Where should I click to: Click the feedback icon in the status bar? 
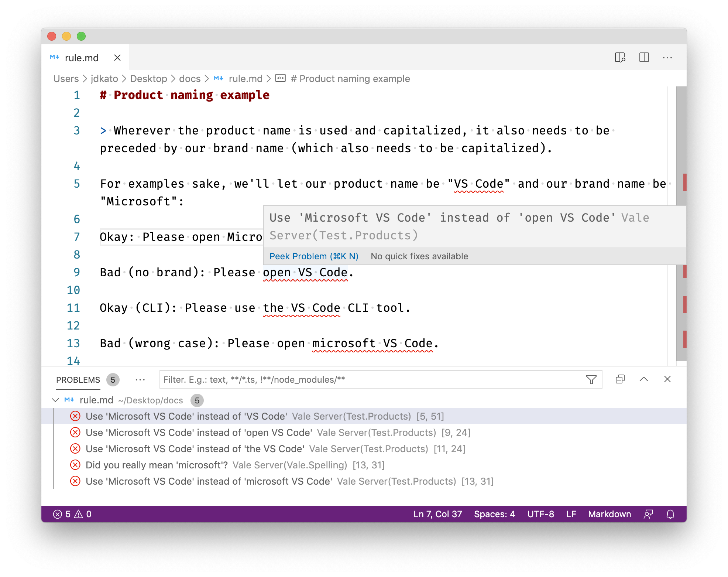click(x=648, y=514)
